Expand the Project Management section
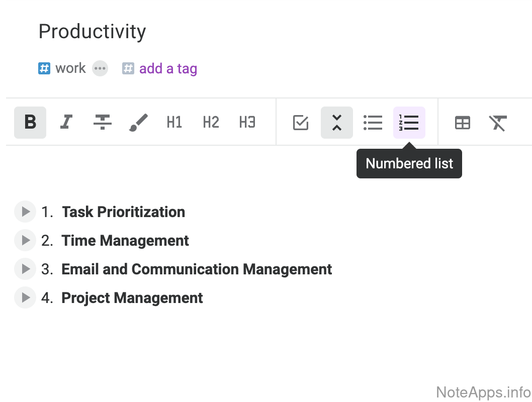The width and height of the screenshot is (532, 402). pos(25,297)
